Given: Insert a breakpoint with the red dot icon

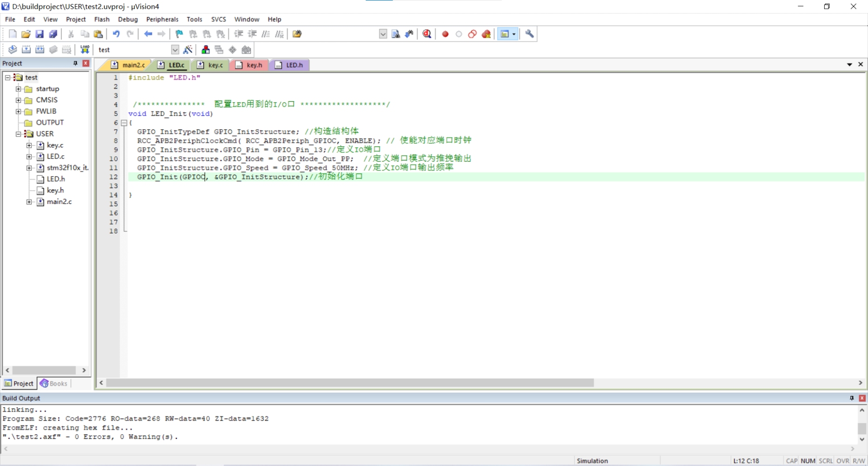Looking at the screenshot, I should tap(445, 34).
